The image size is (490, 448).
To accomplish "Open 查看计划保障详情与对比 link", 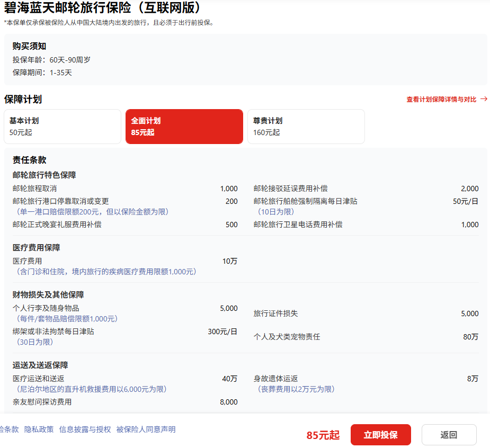I will (x=441, y=100).
